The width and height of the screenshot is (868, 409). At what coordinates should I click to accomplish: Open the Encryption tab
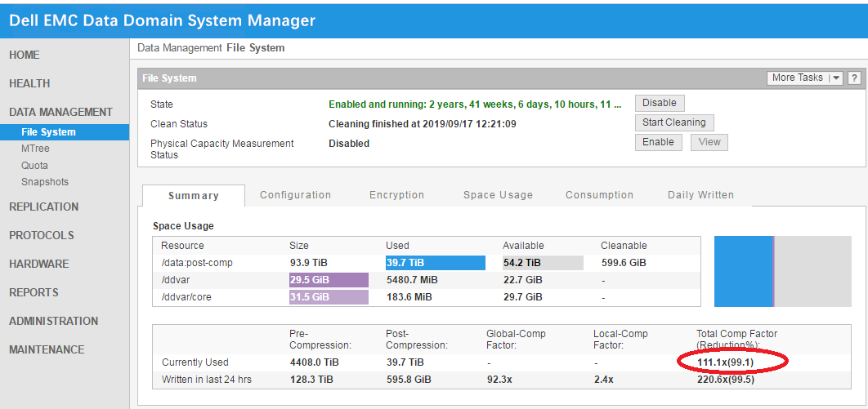[397, 195]
